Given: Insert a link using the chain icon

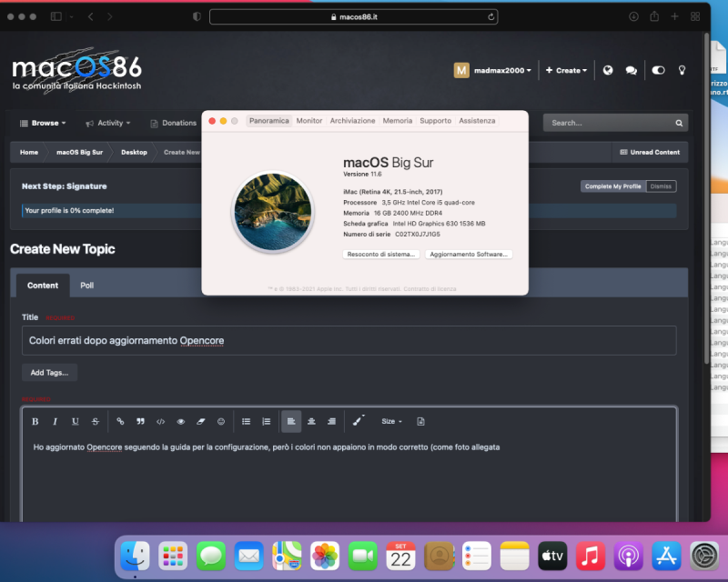Looking at the screenshot, I should 120,421.
